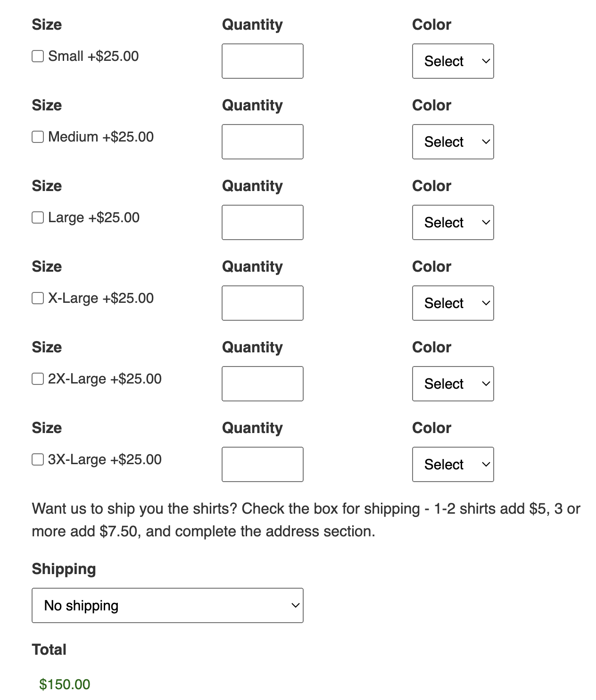Open the 2X-Large Color dropdown

(x=453, y=384)
